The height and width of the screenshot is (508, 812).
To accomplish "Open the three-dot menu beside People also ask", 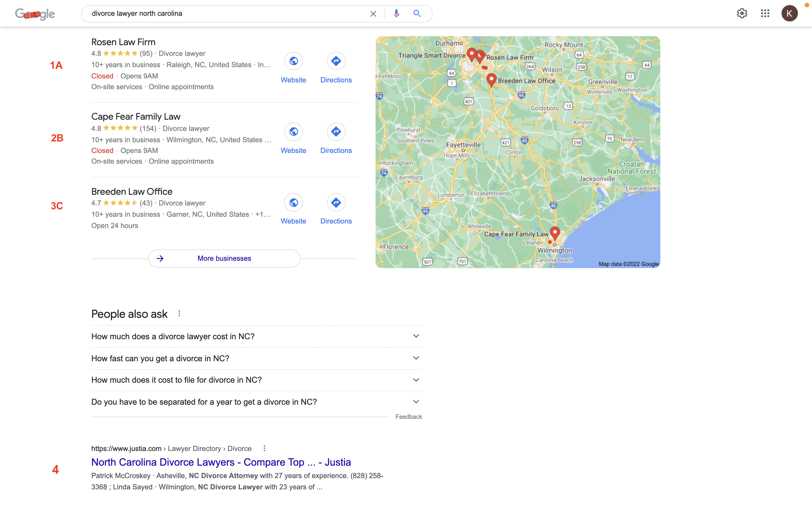I will pyautogui.click(x=179, y=314).
